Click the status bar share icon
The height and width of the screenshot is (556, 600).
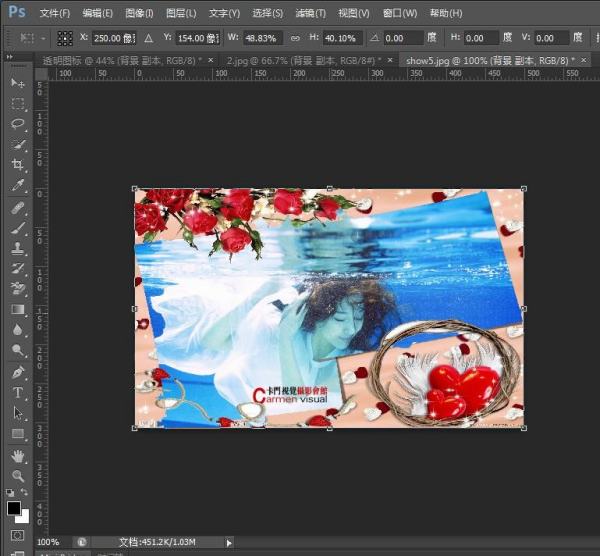click(x=82, y=542)
